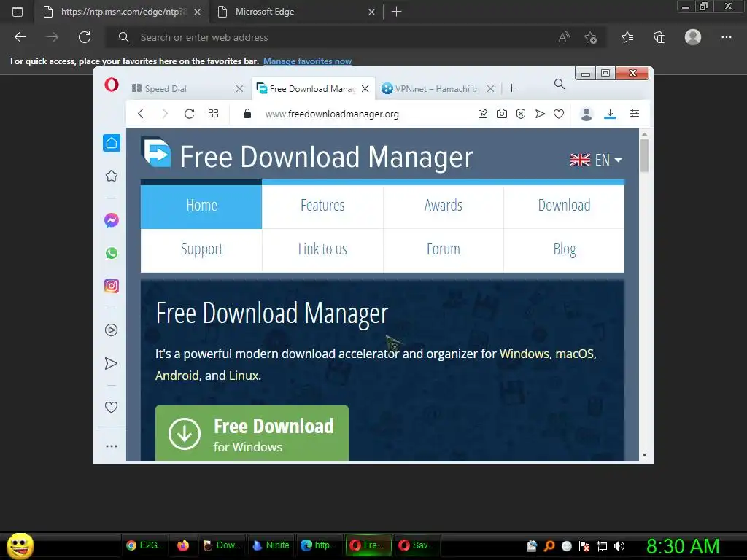Open Opera Easy Setup icon
747x560 pixels.
tap(635, 113)
